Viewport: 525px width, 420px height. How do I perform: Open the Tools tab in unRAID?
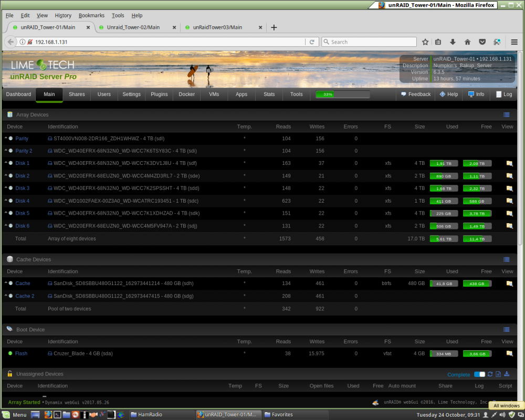[296, 94]
